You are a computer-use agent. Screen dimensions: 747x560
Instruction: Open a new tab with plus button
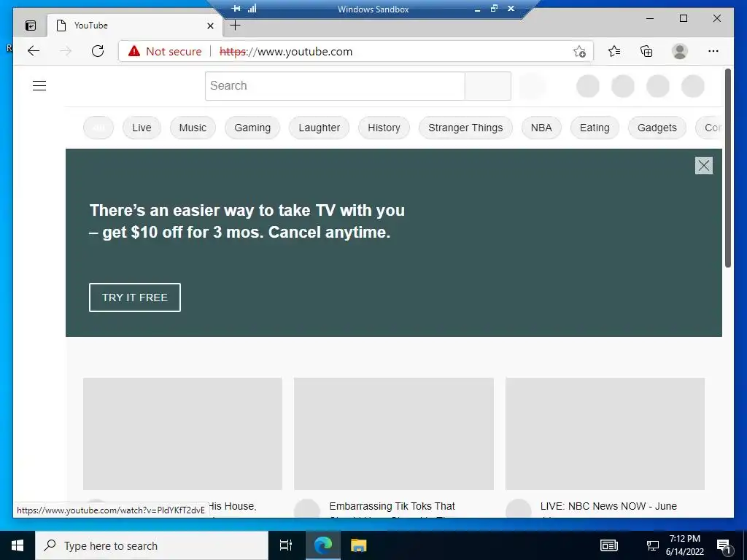tap(236, 26)
